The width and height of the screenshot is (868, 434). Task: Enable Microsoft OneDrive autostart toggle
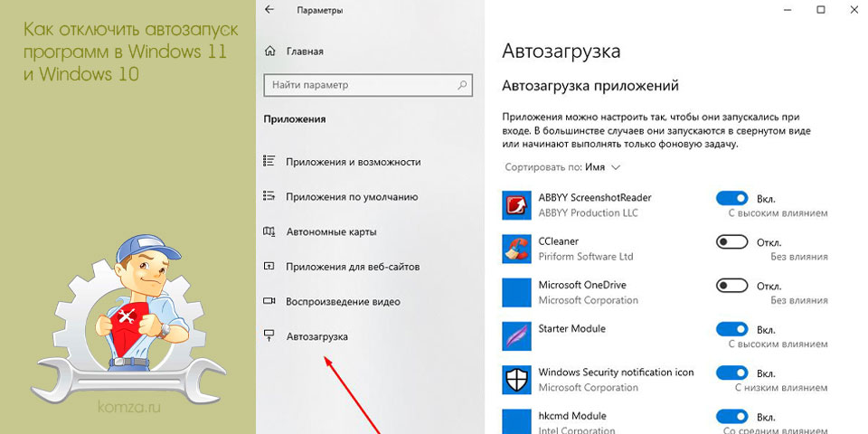[731, 286]
